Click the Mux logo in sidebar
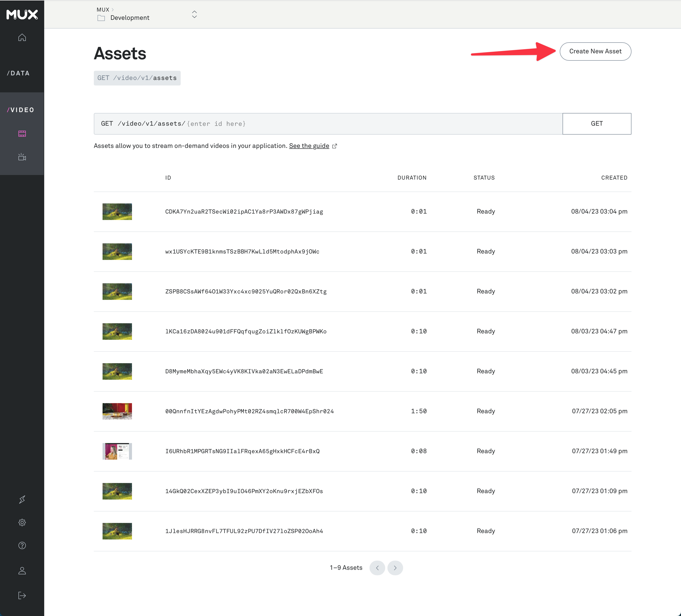 click(22, 14)
